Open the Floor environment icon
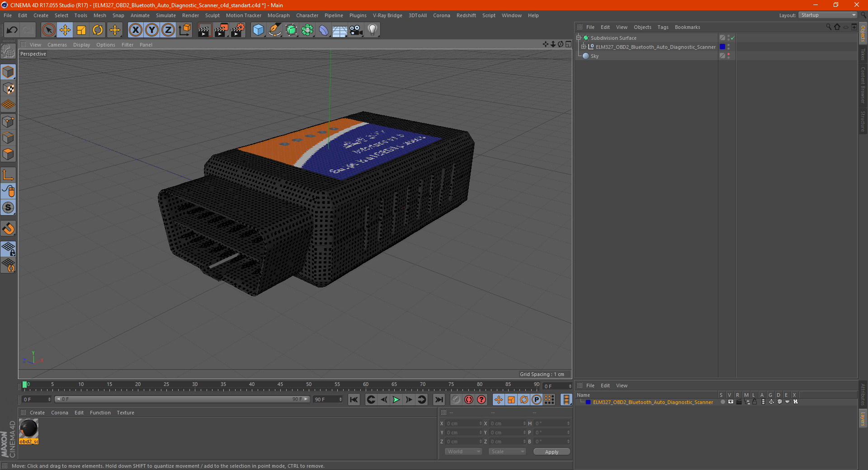Image resolution: width=868 pixels, height=470 pixels. 340,30
